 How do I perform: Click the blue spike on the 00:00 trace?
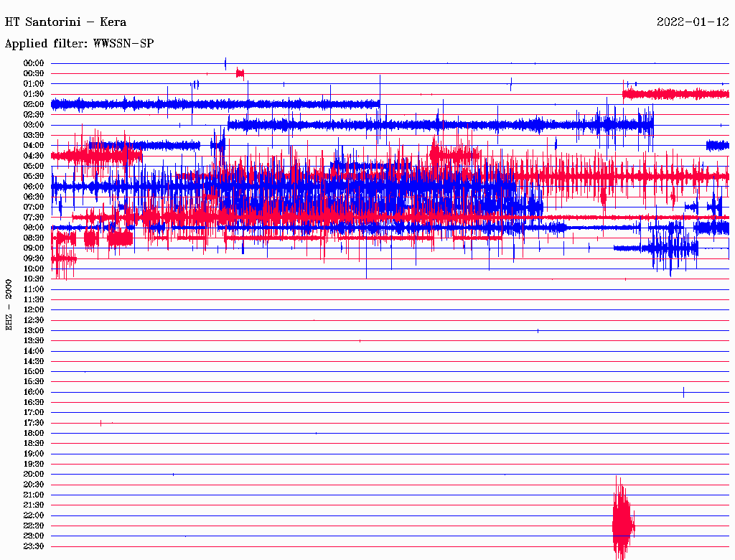[225, 63]
